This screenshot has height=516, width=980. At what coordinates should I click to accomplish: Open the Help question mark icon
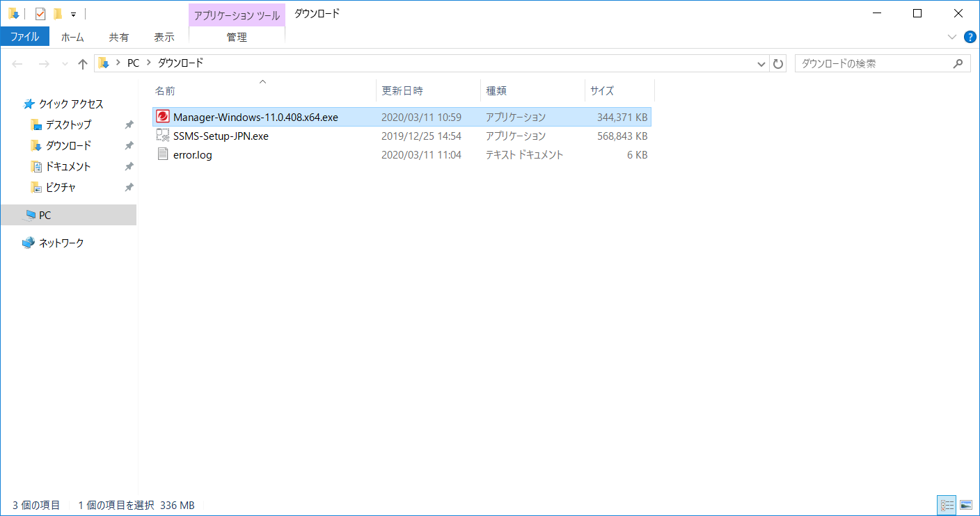point(970,37)
